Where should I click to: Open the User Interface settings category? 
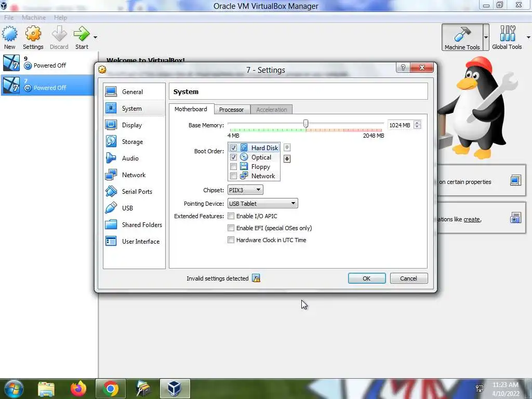(x=135, y=241)
